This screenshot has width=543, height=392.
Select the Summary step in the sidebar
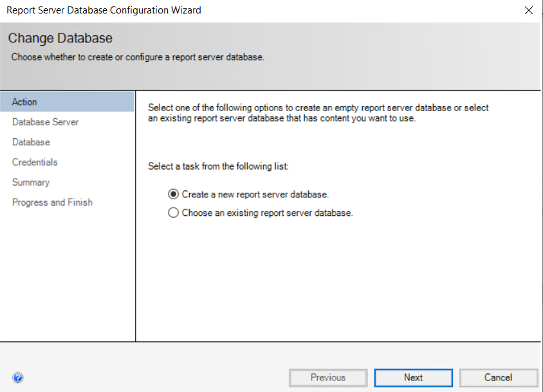(x=31, y=182)
